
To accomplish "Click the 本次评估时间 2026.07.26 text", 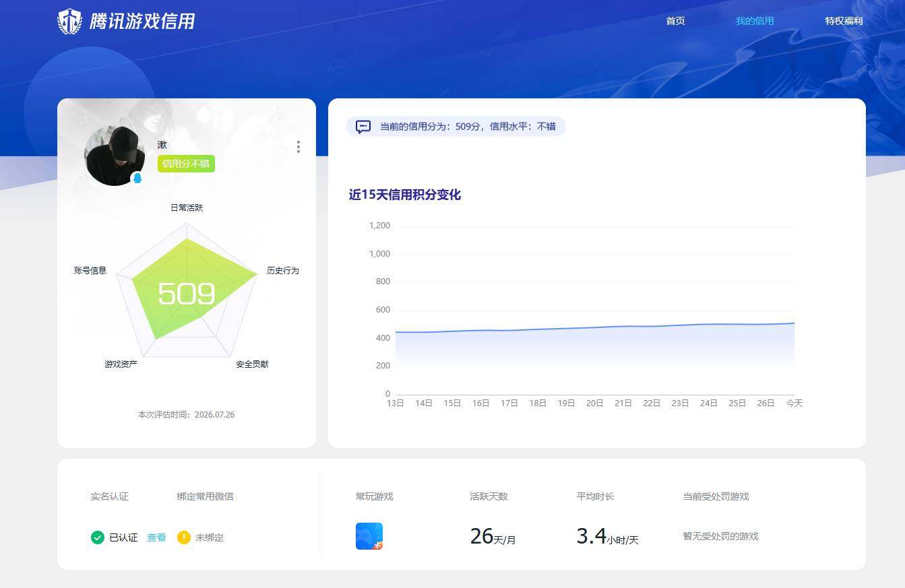I will click(187, 415).
